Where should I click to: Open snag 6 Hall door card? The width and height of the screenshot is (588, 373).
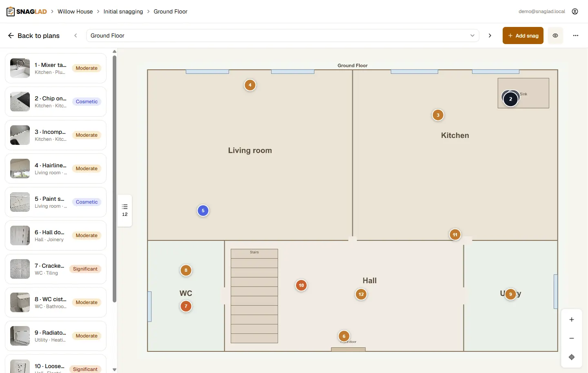(x=56, y=235)
